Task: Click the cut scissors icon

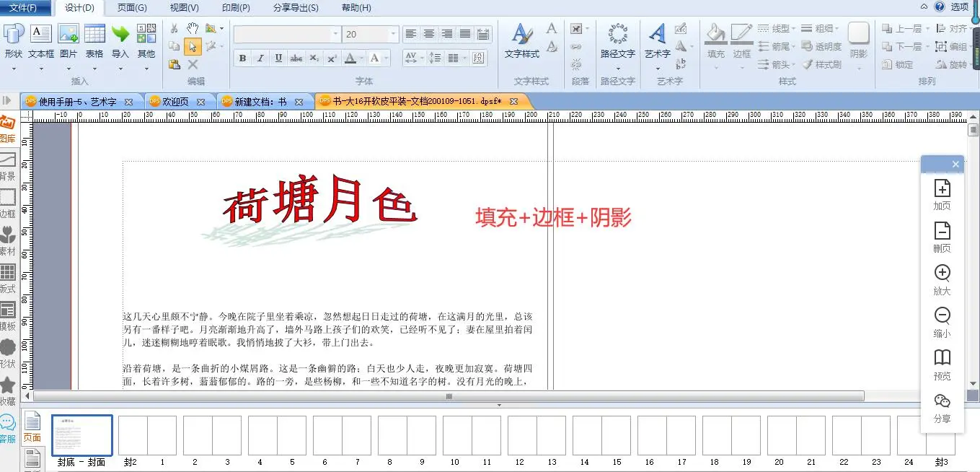Action: tap(174, 28)
